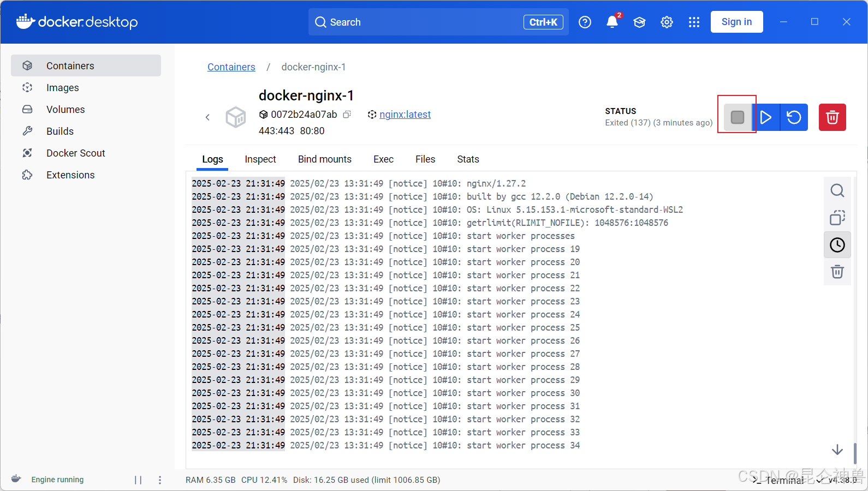The height and width of the screenshot is (491, 868).
Task: Delete the container with red trash button
Action: 833,117
